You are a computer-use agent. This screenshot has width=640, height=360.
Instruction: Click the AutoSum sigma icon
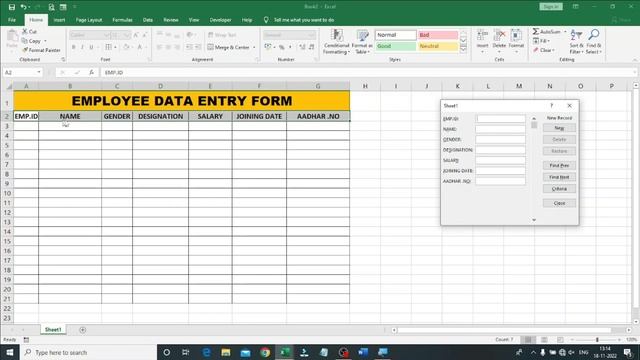tap(536, 31)
